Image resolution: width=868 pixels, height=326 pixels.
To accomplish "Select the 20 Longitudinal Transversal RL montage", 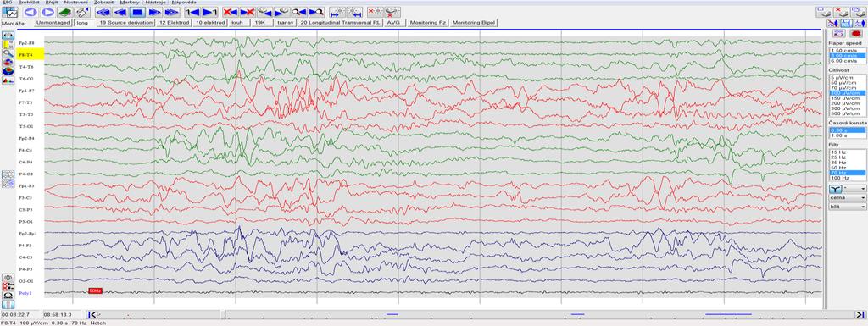I will coord(341,23).
